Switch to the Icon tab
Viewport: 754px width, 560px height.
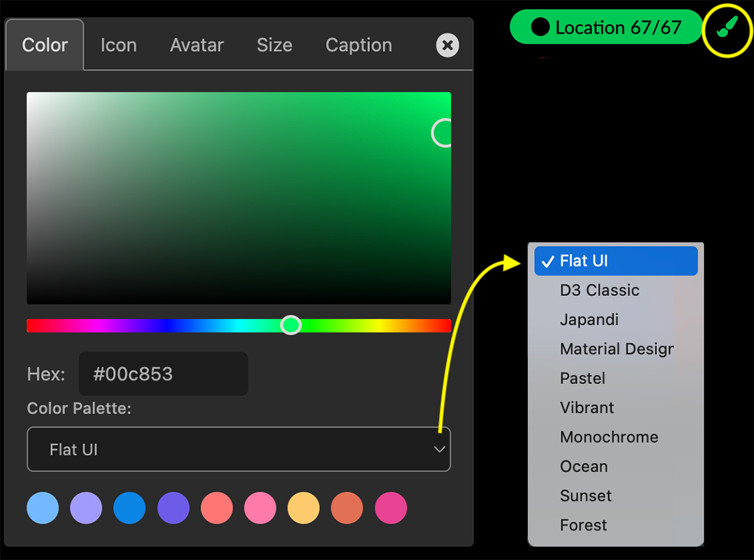click(x=118, y=45)
